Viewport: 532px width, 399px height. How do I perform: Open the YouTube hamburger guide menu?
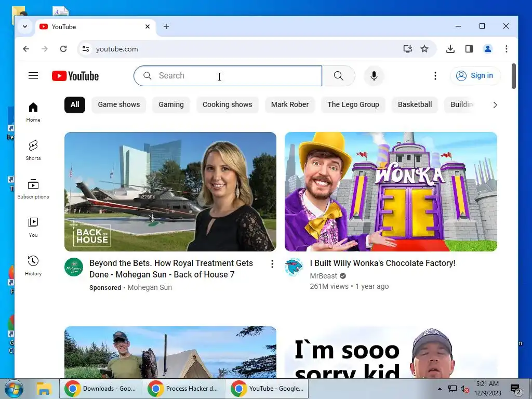tap(33, 76)
